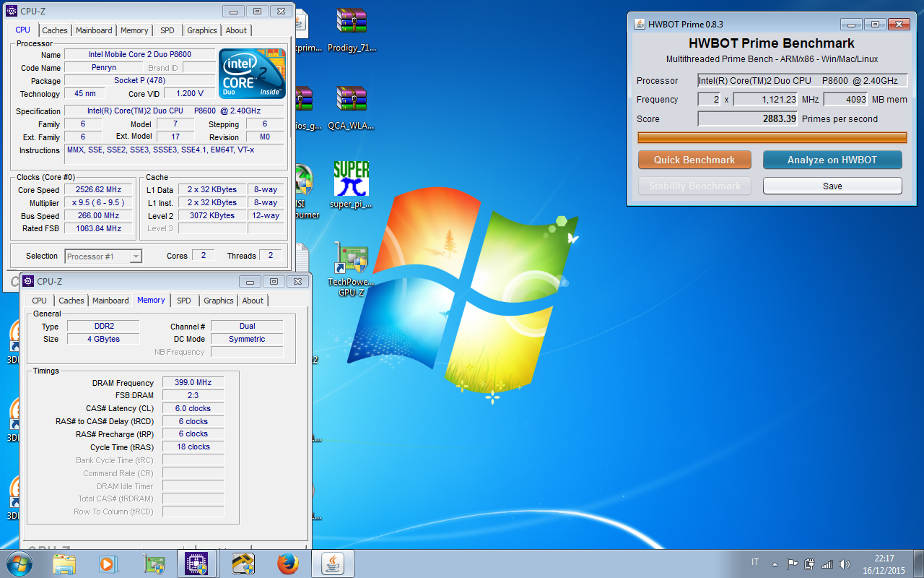Click the CPU-Z title bar icon of upper window
The width and height of the screenshot is (924, 578).
click(10, 11)
